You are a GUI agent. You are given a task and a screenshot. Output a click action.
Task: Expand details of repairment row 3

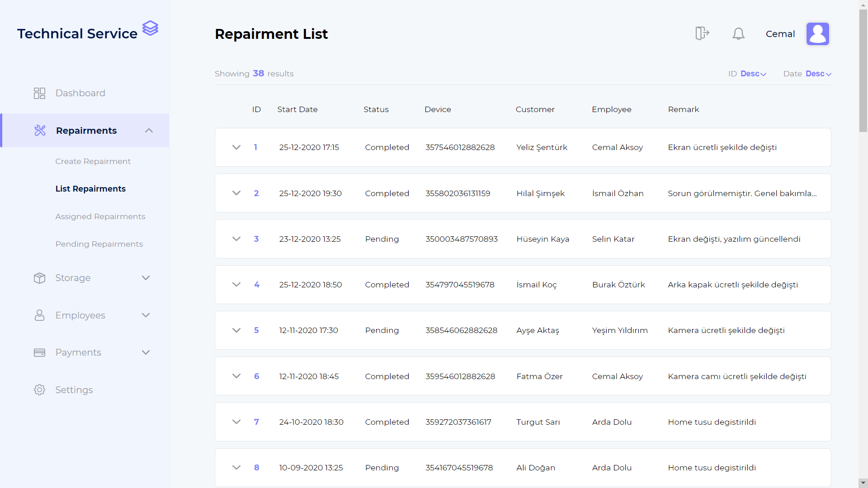[236, 239]
